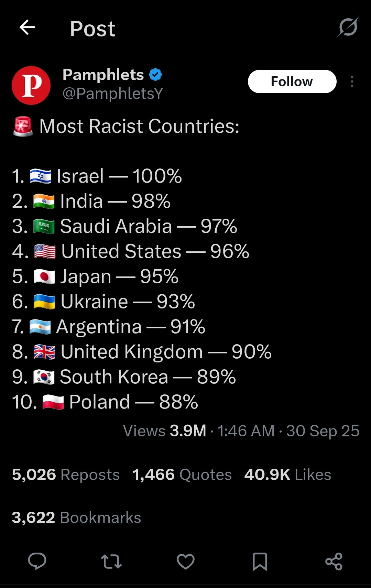Screen dimensions: 371x588
Task: Open the Pamphlets red P avatar
Action: tap(31, 85)
